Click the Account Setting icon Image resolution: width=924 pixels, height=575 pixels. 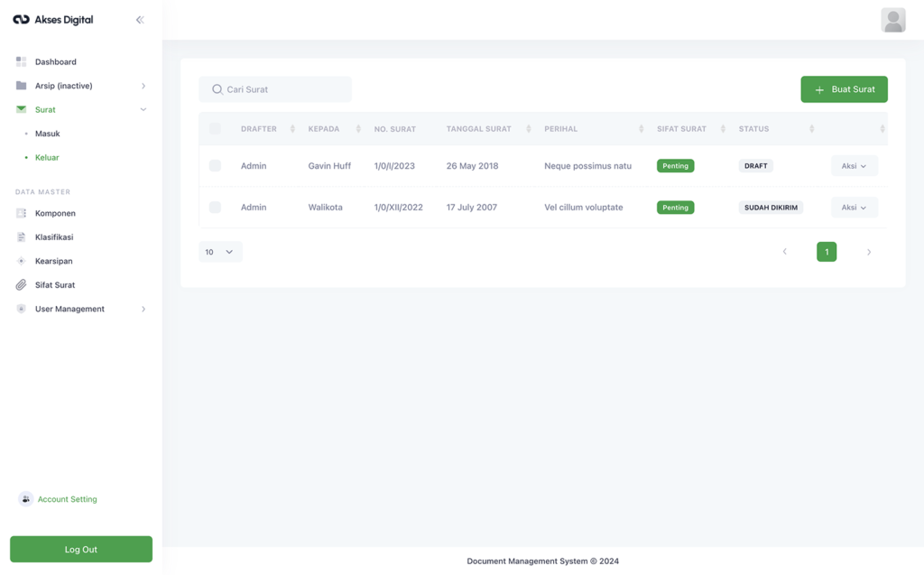click(25, 499)
